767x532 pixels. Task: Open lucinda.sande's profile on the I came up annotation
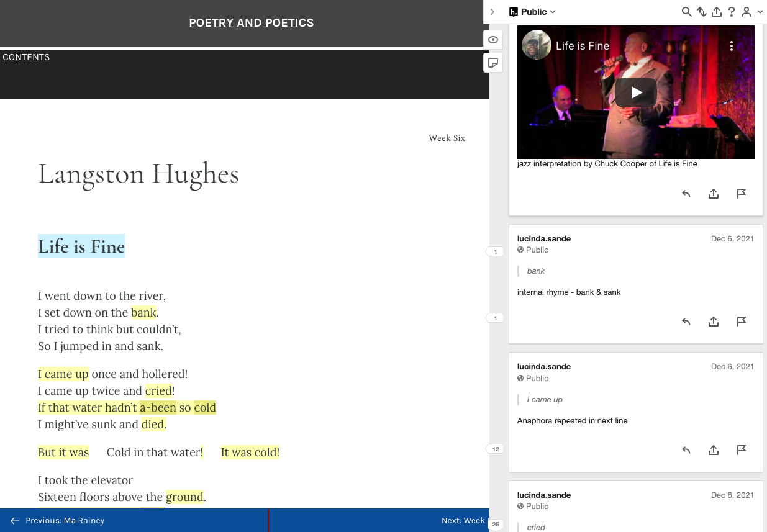544,366
